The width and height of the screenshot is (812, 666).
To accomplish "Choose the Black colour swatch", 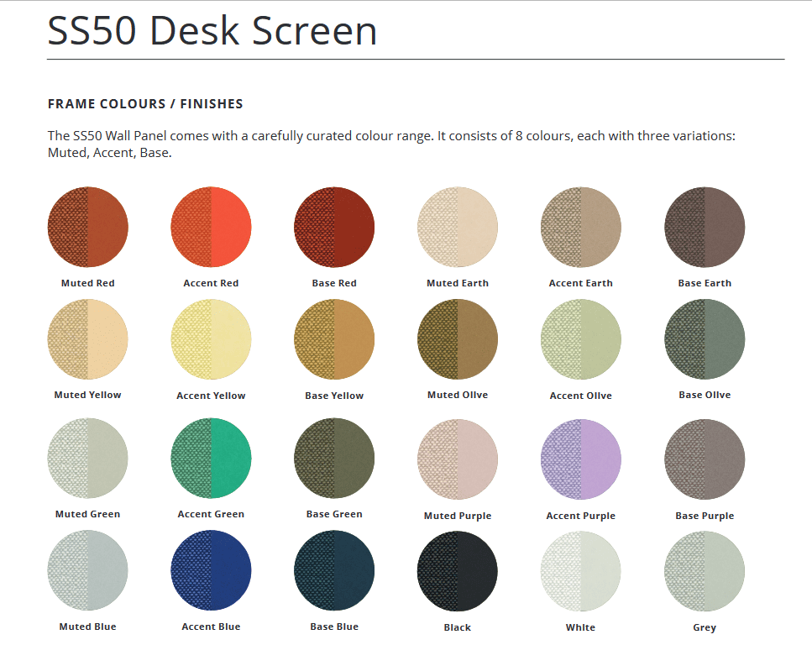I will 458,571.
